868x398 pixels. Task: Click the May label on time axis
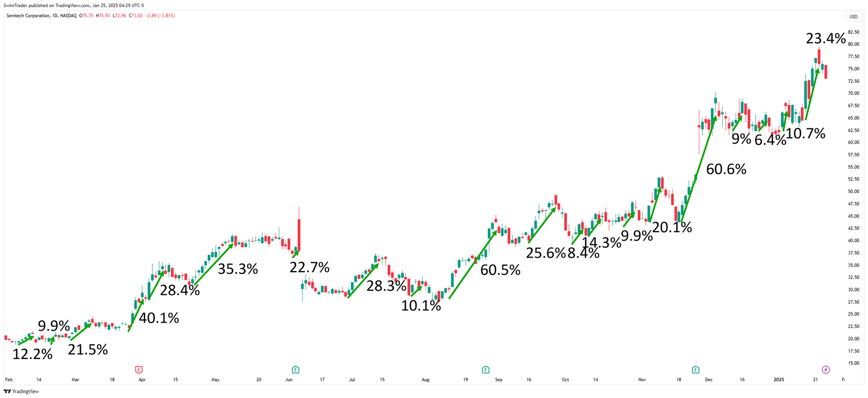[215, 380]
